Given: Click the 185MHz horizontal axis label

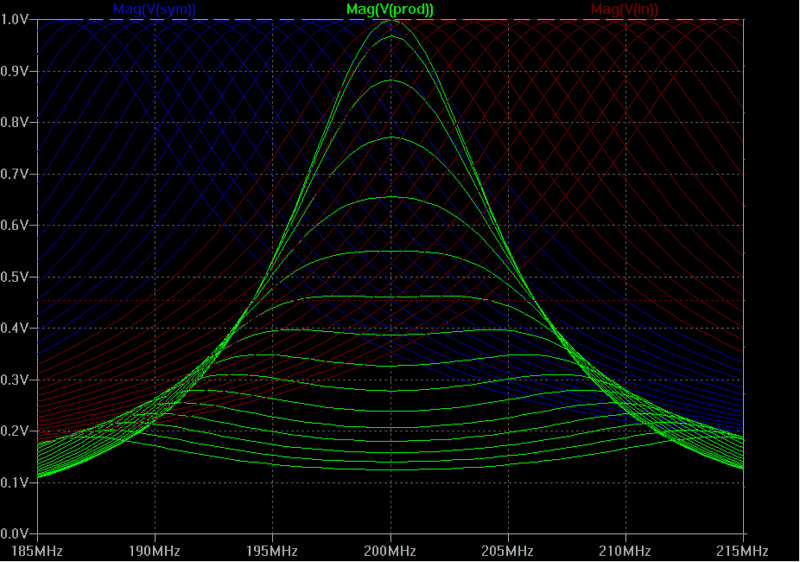Looking at the screenshot, I should tap(37, 551).
